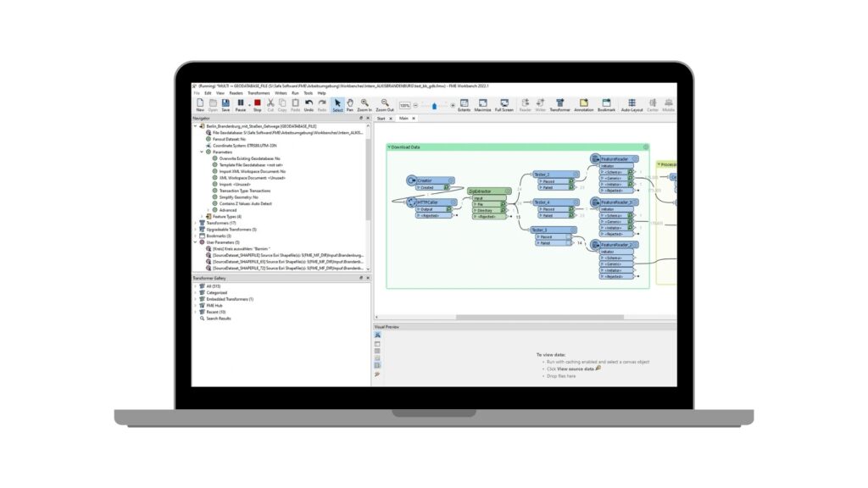
Task: Stop the running translation
Action: (x=258, y=104)
